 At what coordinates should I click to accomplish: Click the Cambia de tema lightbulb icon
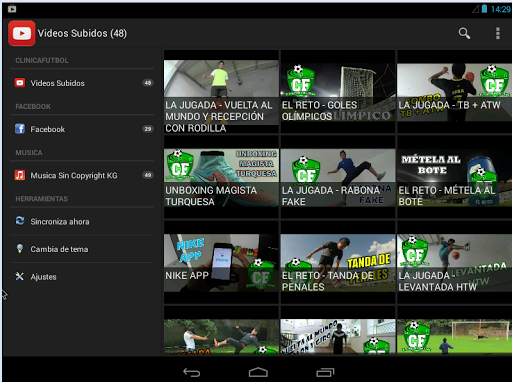click(x=20, y=249)
